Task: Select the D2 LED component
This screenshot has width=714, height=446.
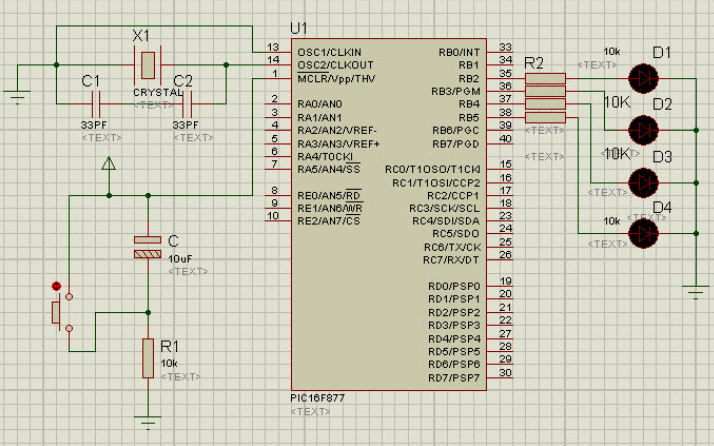Action: point(642,129)
